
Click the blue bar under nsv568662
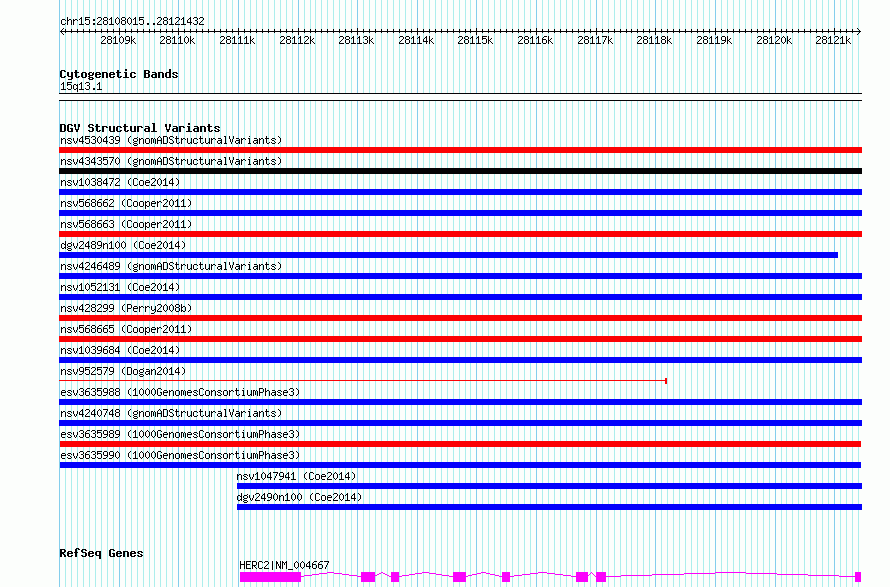pyautogui.click(x=460, y=213)
